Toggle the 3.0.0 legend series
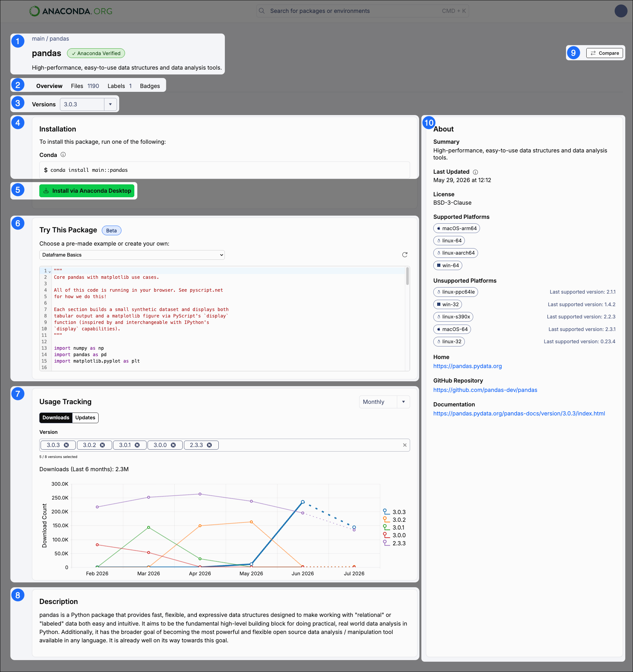This screenshot has height=672, width=633. [x=394, y=535]
